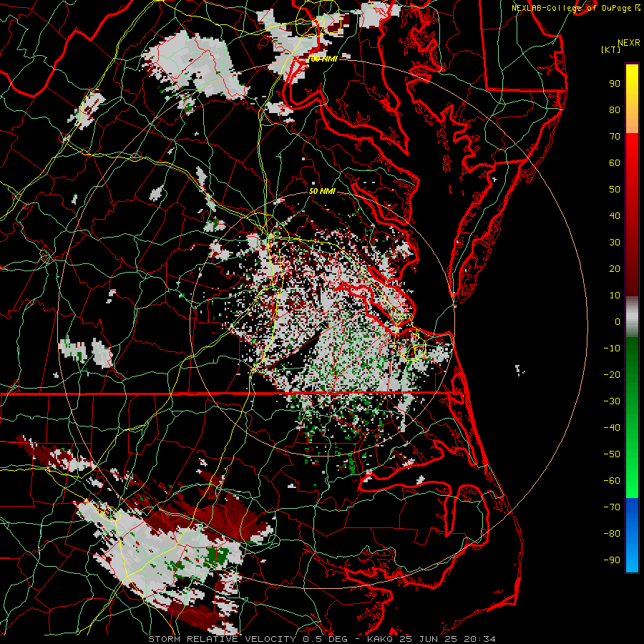Click the 100 NMI range ring label
Viewport: 644px width, 644px height.
pos(323,59)
